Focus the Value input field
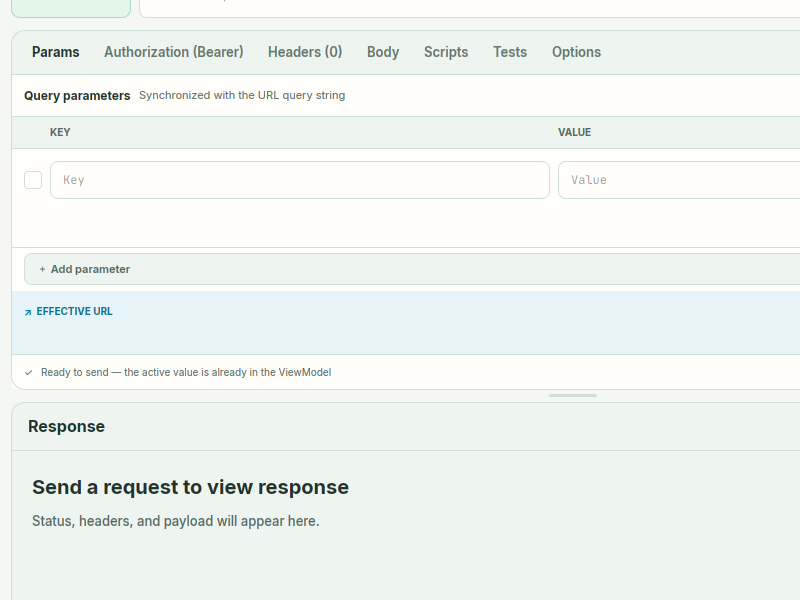 click(679, 180)
